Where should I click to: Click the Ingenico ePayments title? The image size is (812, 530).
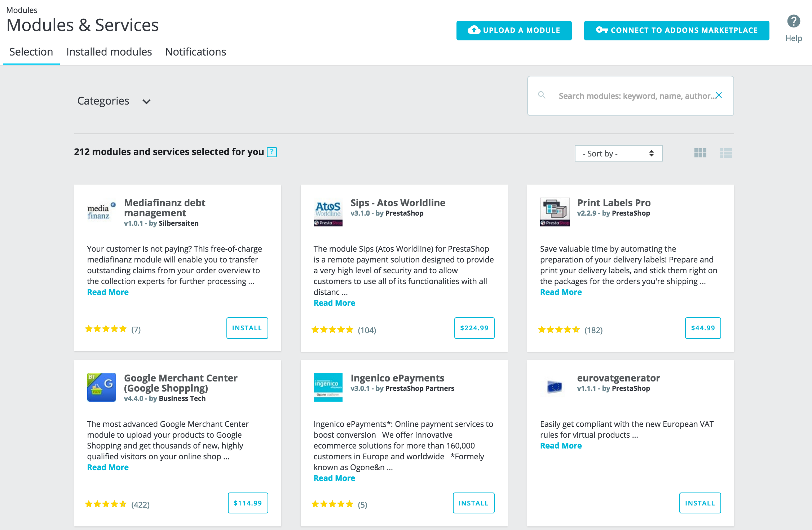coord(397,378)
